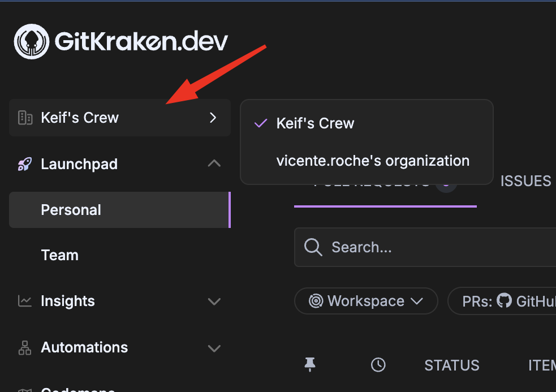Image resolution: width=556 pixels, height=392 pixels.
Task: Click the Automations workflow icon
Action: pyautogui.click(x=25, y=348)
